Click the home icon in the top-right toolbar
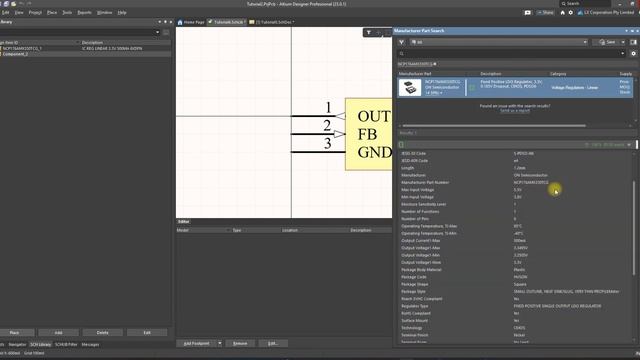The image size is (640, 360). pyautogui.click(x=562, y=13)
